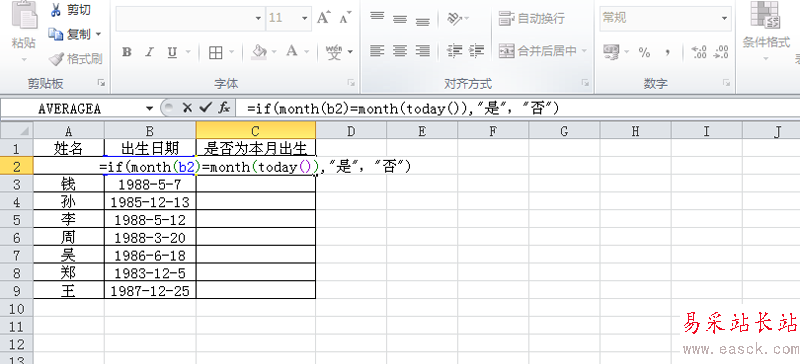Open number format dropdown 常规
This screenshot has width=800, height=364.
click(724, 18)
